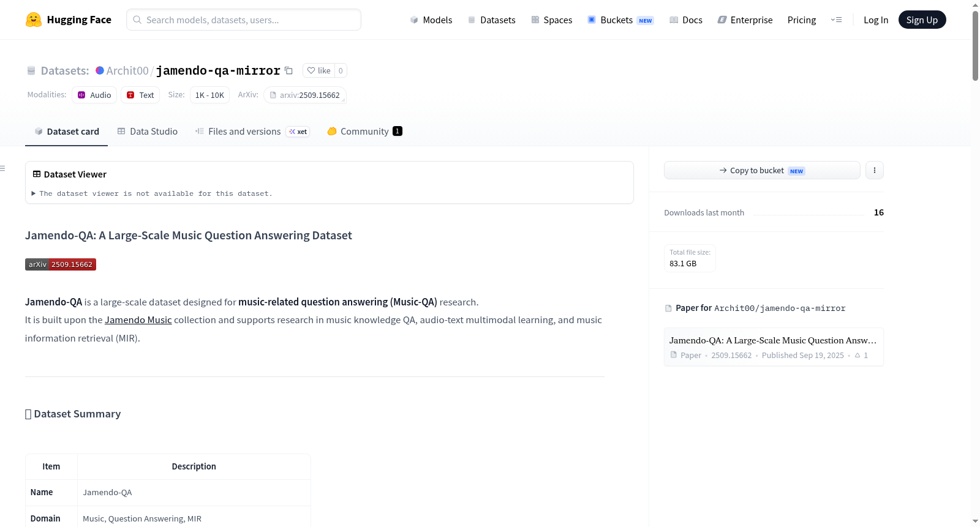Expand the dataset viewer unavailable message
The height and width of the screenshot is (527, 980).
click(x=152, y=193)
